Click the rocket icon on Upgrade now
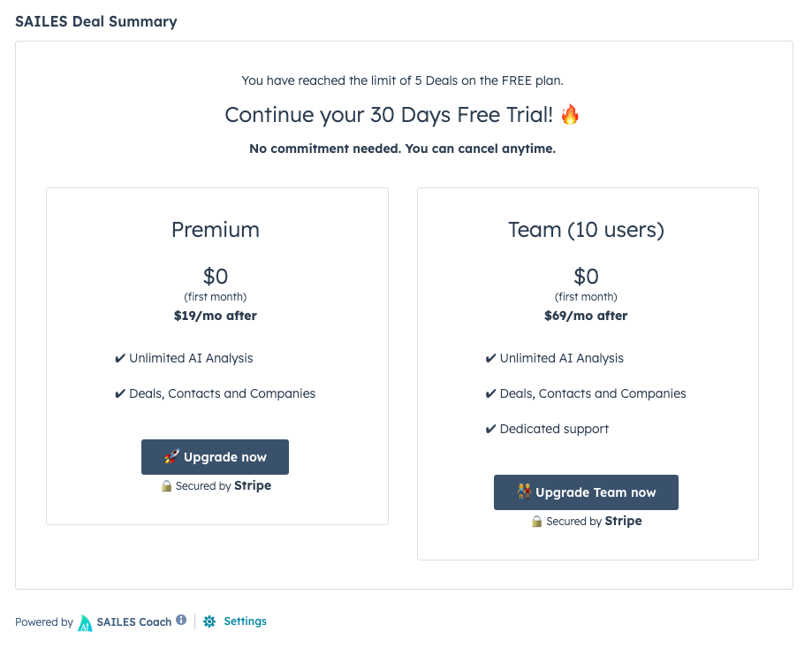812x648 pixels. 172,456
